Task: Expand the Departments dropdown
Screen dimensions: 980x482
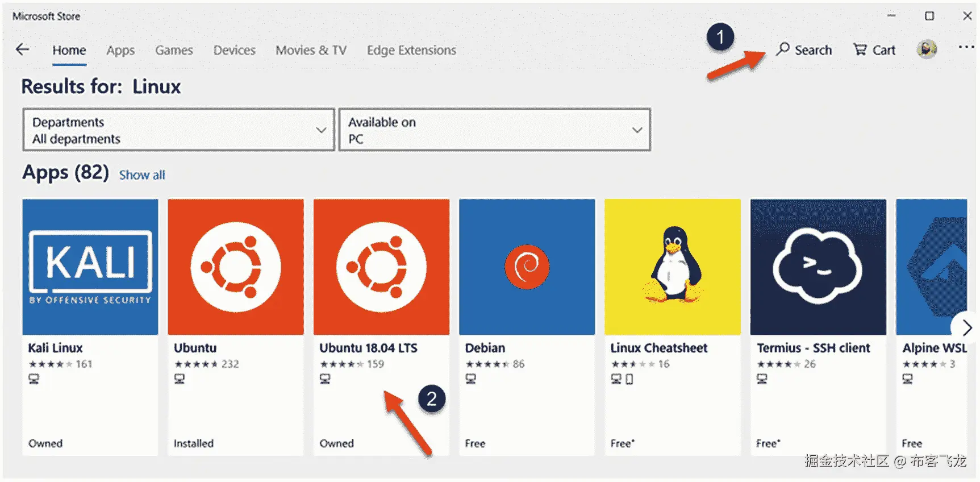Action: 178,130
